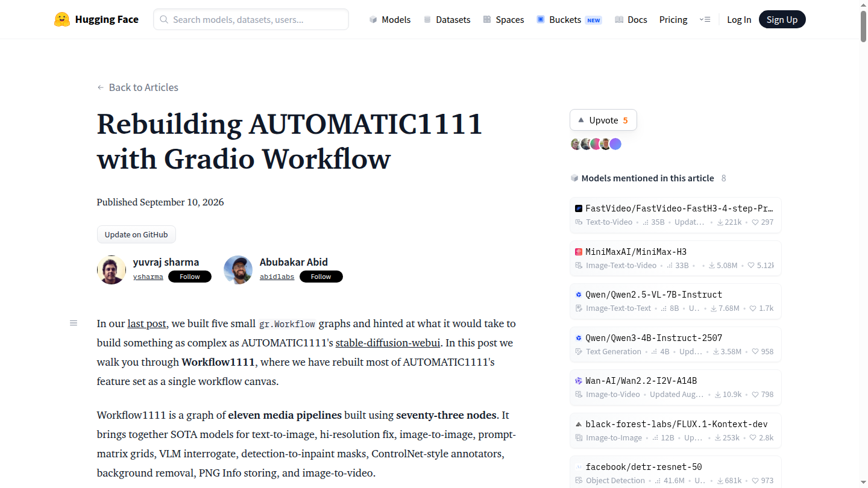Click the download icon showing 10.9k
Viewport: 868px width, 488px height.
click(718, 395)
